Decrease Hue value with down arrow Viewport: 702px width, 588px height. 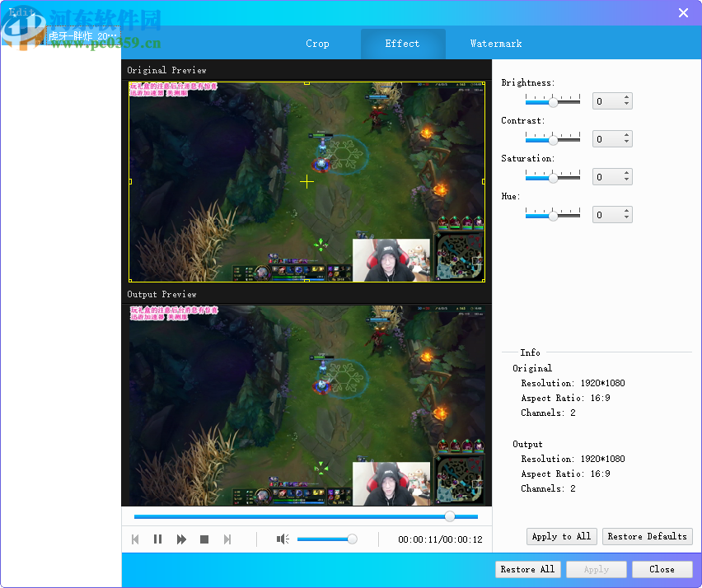click(627, 219)
